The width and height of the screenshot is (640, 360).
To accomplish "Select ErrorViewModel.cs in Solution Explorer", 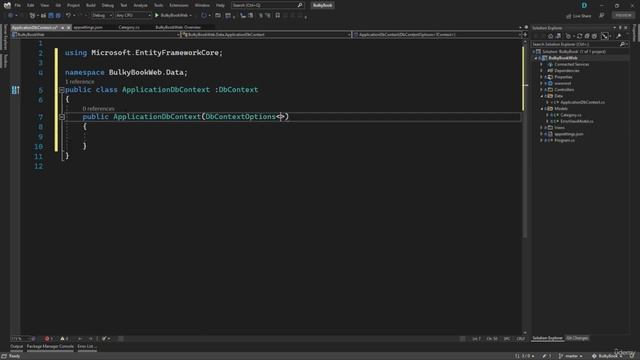I will pyautogui.click(x=577, y=122).
